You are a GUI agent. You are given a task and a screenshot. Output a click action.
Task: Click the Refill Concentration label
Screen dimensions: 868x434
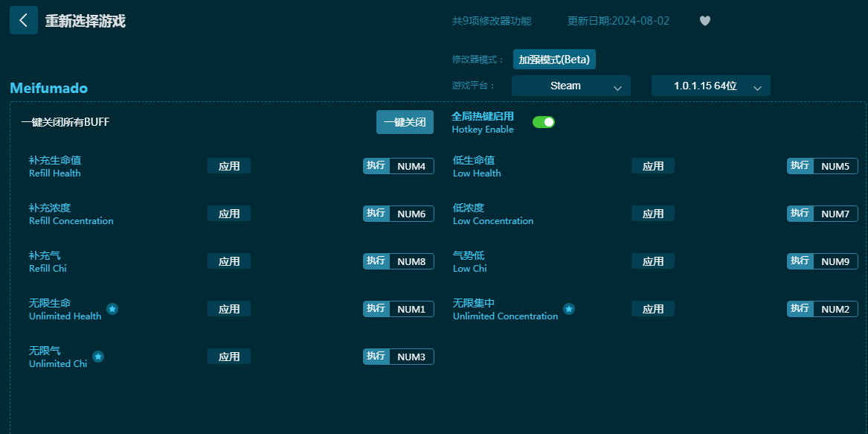(71, 220)
